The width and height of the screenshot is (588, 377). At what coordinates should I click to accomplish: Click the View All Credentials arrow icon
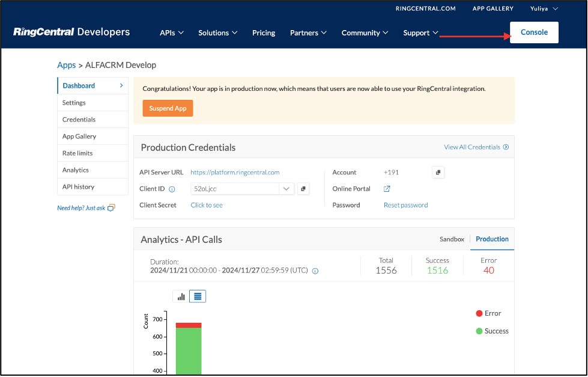pos(506,147)
